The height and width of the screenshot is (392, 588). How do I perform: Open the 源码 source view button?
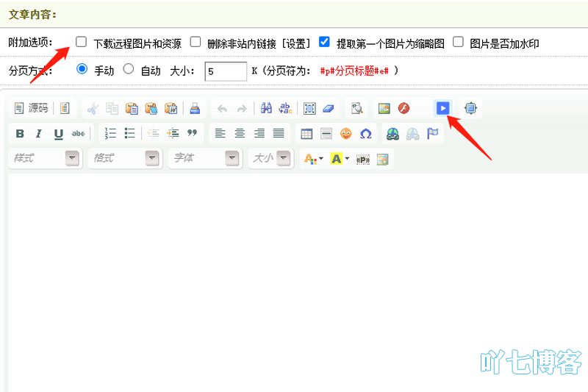31,108
